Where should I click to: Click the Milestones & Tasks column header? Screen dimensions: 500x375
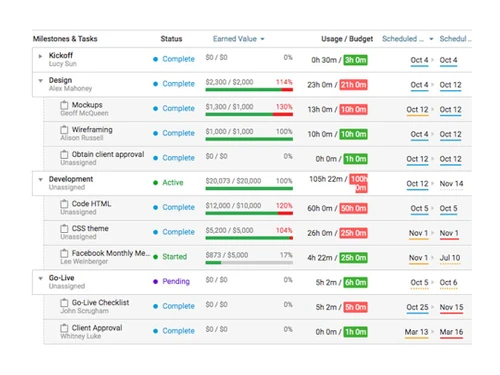(x=65, y=39)
